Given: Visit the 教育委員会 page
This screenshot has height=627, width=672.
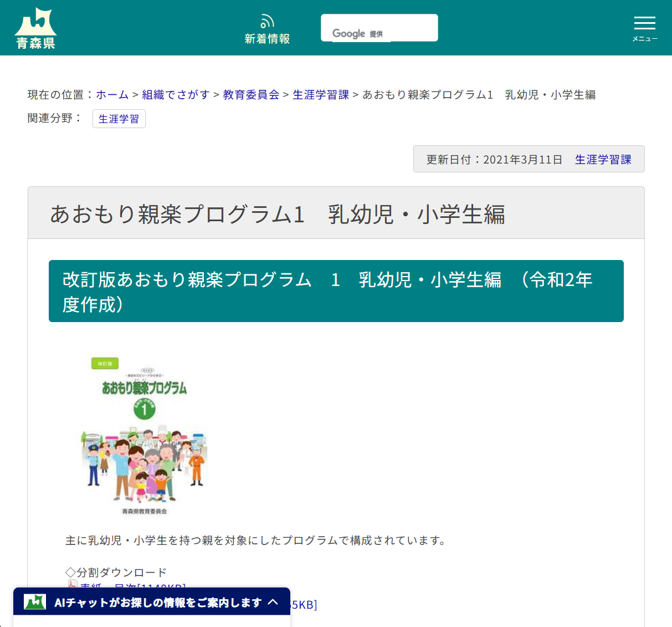Looking at the screenshot, I should coord(250,94).
